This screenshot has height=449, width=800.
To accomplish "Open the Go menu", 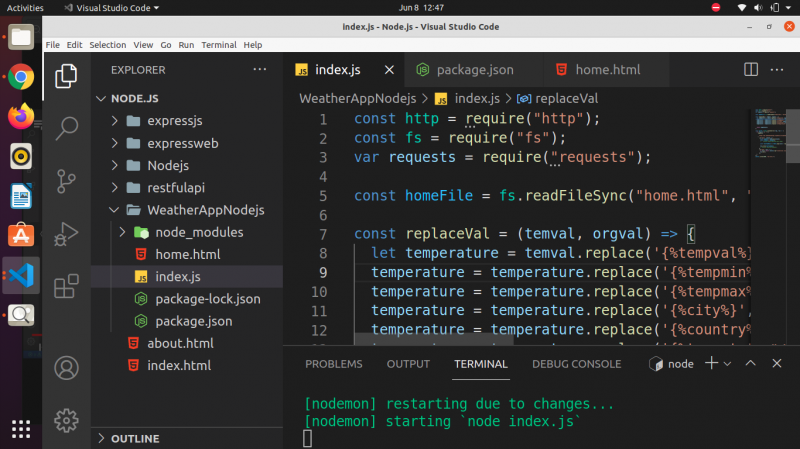I will (x=166, y=45).
